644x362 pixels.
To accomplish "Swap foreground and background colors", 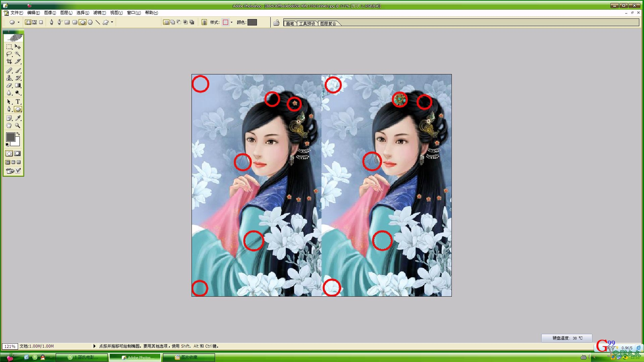I will coord(18,134).
